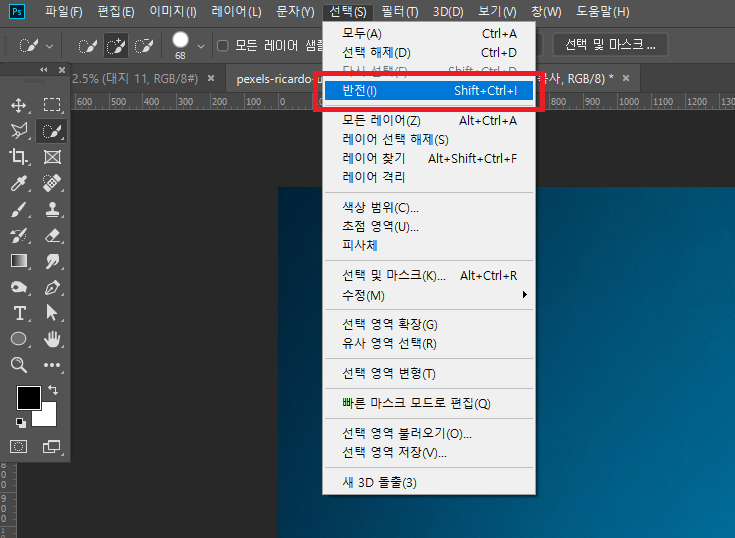
Task: Enable the sample all layers checkbox
Action: [x=223, y=45]
